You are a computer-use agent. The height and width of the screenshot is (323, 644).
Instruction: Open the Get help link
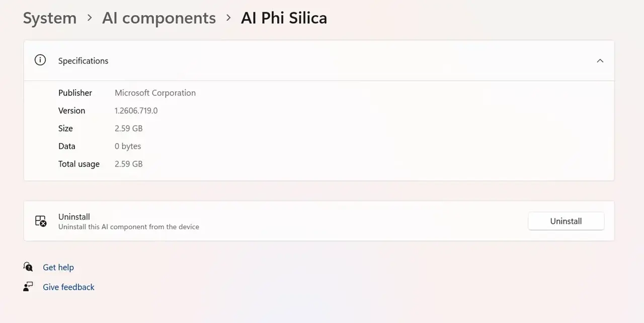pos(58,267)
